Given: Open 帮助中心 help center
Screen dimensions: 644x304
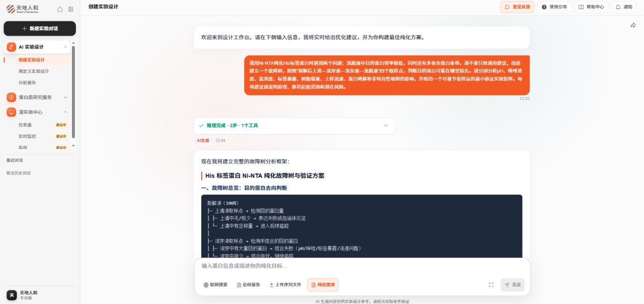Looking at the screenshot, I should [591, 7].
